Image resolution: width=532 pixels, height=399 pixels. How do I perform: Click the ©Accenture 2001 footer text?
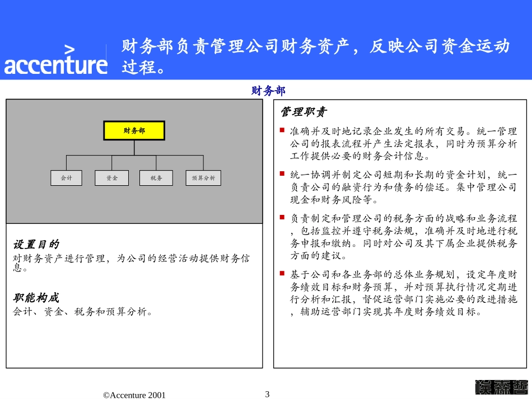(134, 395)
